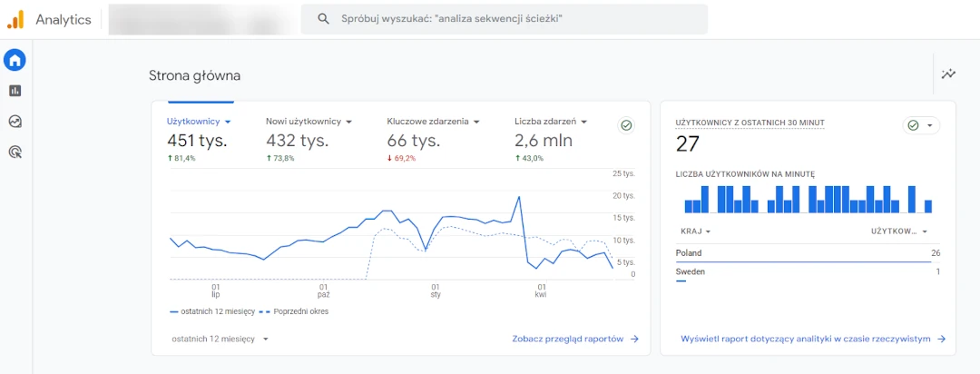Click the "Użytkownicy z ostatnich 30 minut" heading
980x374 pixels.
tap(750, 123)
